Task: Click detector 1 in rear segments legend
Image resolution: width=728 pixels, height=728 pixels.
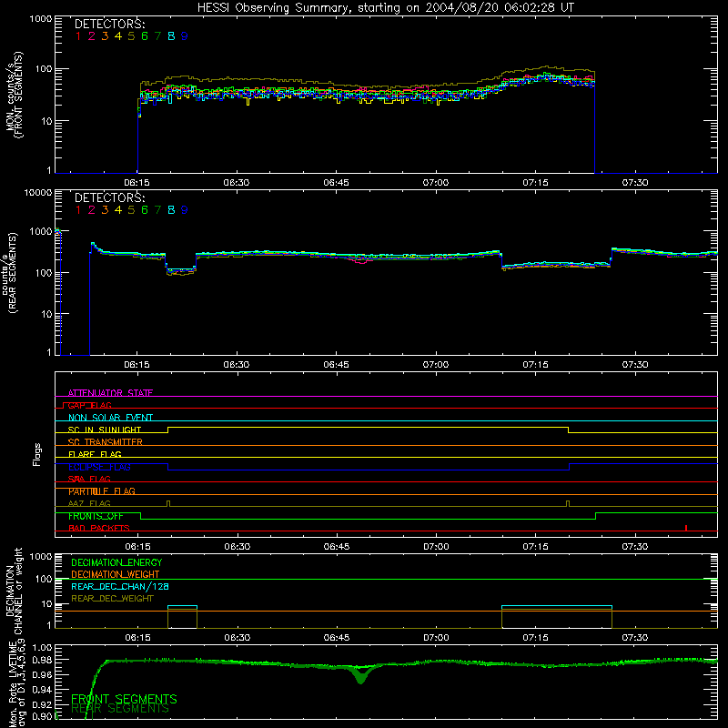Action: [x=78, y=210]
